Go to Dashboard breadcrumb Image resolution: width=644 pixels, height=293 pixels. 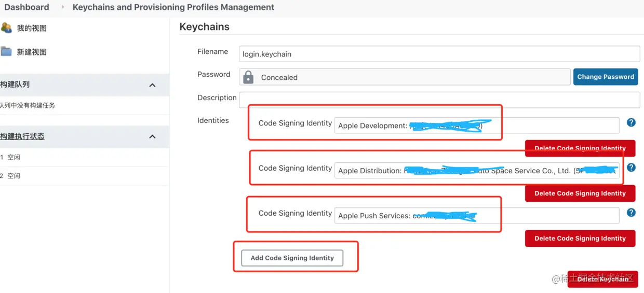click(x=26, y=7)
